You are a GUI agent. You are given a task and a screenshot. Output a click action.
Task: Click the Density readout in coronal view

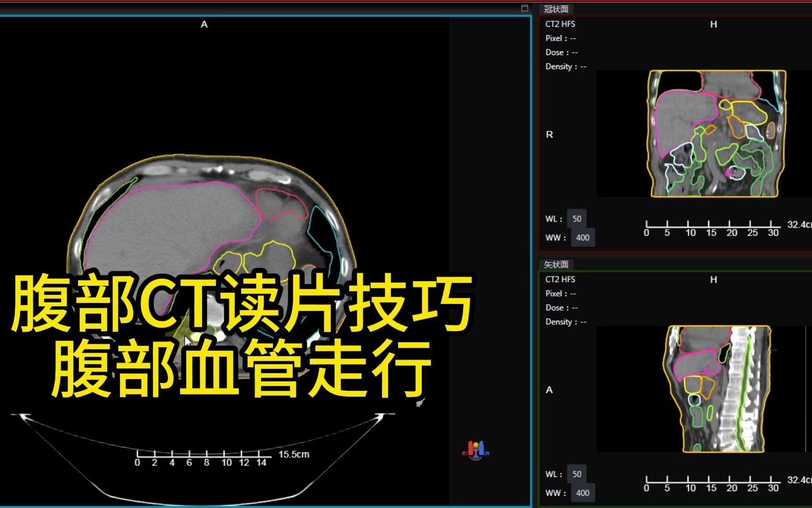[x=566, y=66]
